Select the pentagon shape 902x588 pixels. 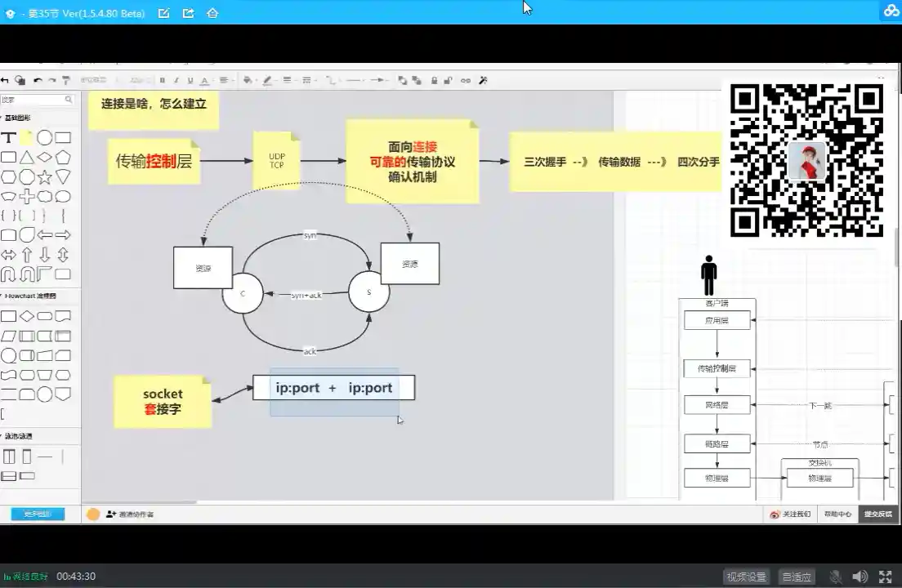(x=63, y=158)
